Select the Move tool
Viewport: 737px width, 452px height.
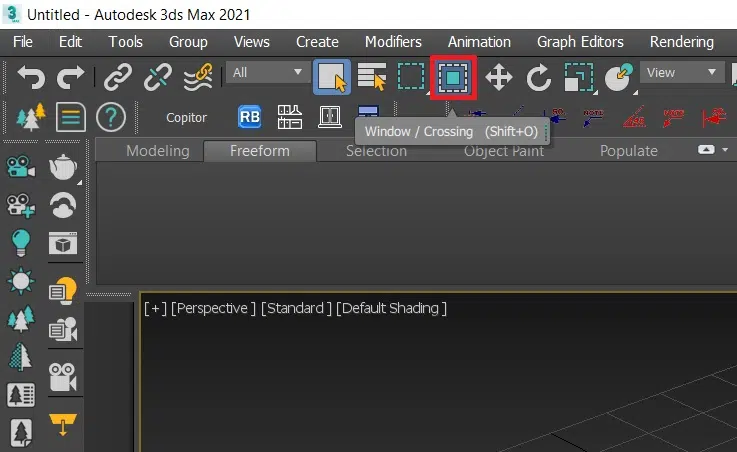498,76
